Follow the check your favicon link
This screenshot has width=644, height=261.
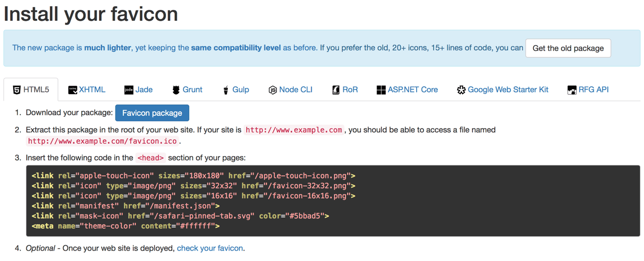click(210, 248)
